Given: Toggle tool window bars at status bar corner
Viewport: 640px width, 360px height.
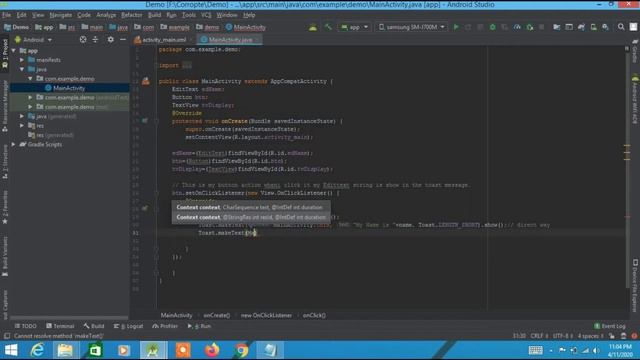Looking at the screenshot, I should point(7,336).
